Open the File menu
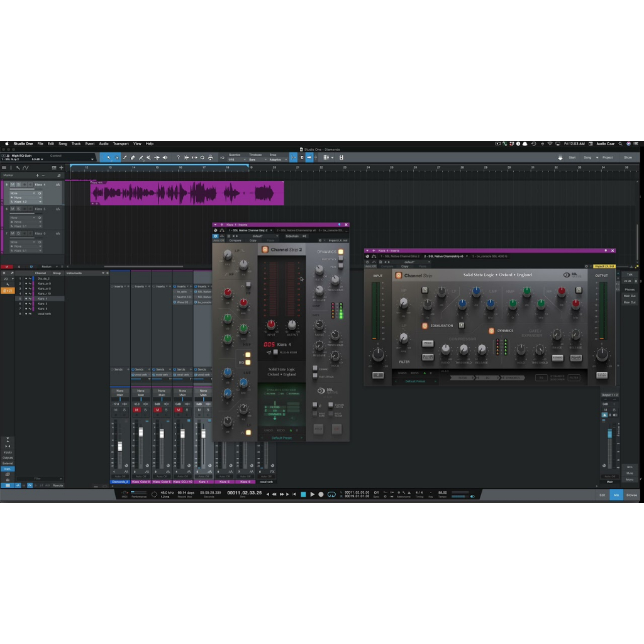 coord(40,144)
